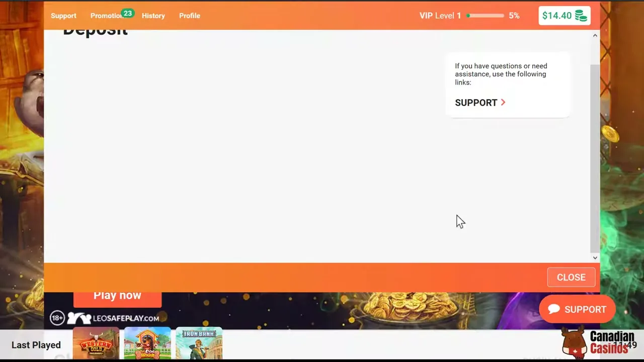The image size is (644, 362).
Task: Click the VIP level progress bar
Action: pos(486,16)
